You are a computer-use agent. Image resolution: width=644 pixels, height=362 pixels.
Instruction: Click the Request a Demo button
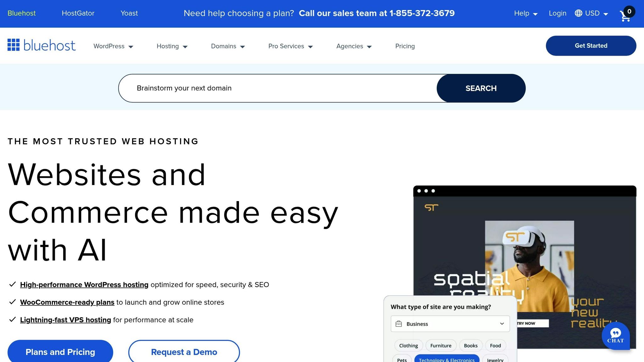(x=184, y=352)
